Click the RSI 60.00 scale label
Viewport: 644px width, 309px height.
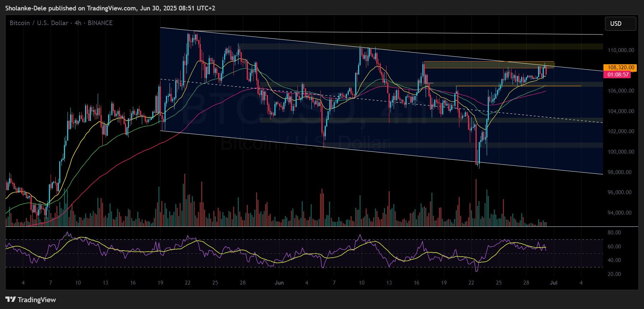coord(614,247)
